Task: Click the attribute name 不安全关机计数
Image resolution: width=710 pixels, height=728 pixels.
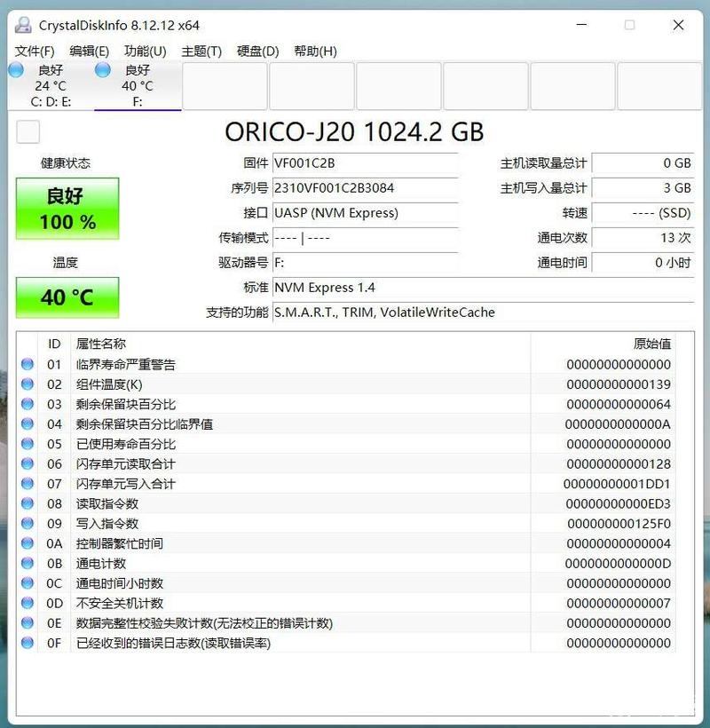Action: pyautogui.click(x=120, y=604)
